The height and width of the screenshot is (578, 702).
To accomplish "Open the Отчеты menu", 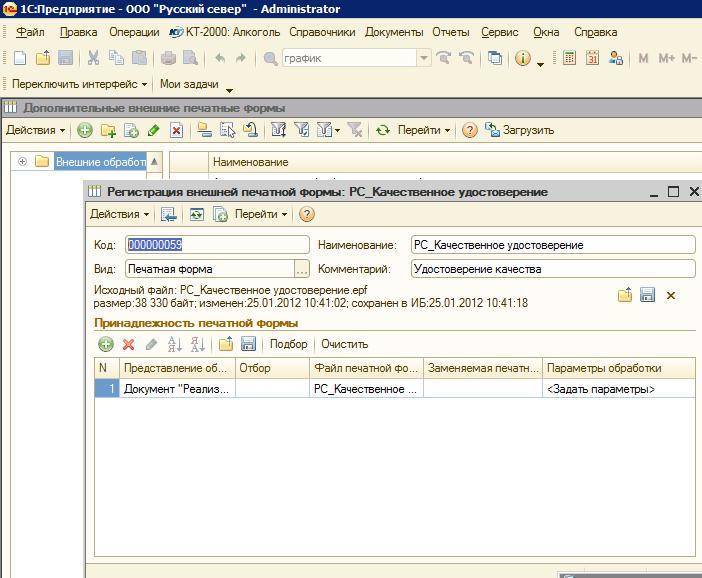I will [x=450, y=32].
